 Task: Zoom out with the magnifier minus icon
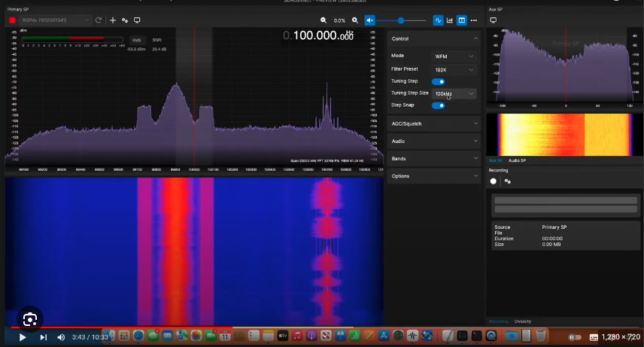pyautogui.click(x=324, y=20)
